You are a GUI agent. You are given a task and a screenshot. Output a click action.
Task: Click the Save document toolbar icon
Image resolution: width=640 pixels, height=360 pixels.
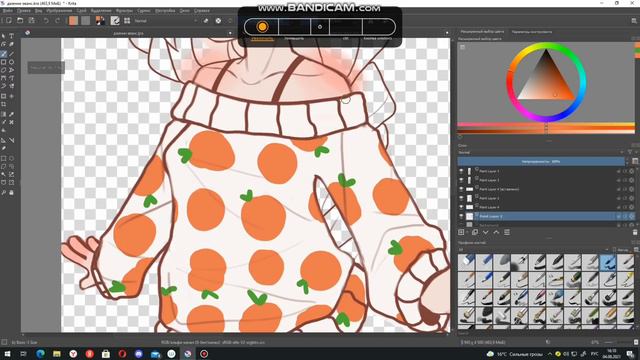(x=31, y=20)
